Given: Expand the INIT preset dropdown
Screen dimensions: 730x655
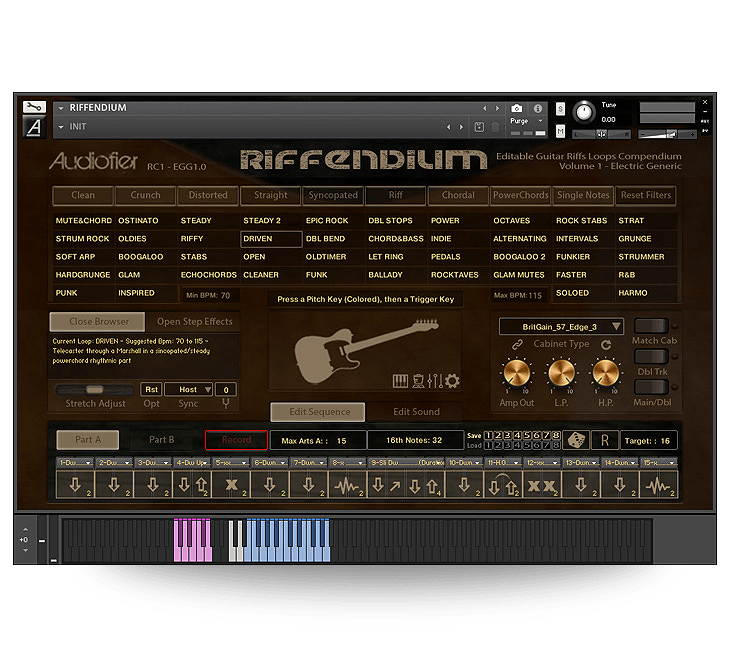Looking at the screenshot, I should click(61, 127).
